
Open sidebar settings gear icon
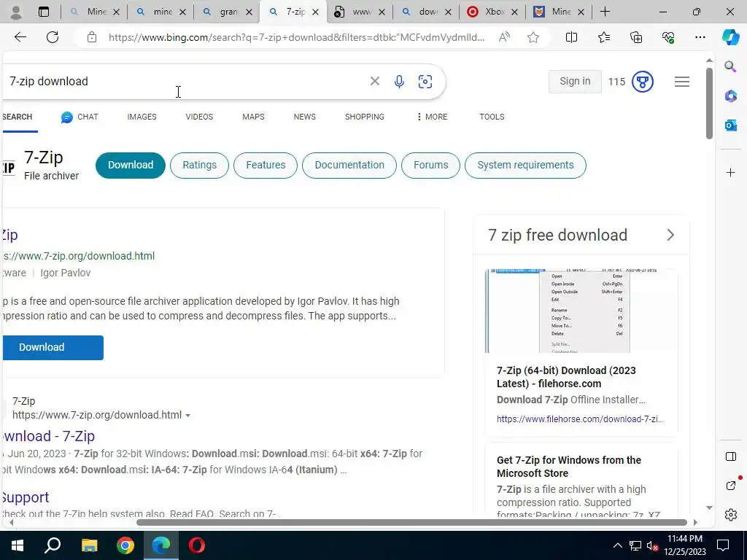click(730, 515)
